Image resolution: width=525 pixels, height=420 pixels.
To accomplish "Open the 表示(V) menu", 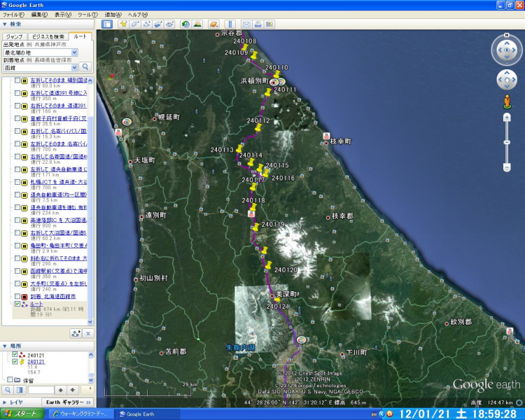I will tap(63, 15).
